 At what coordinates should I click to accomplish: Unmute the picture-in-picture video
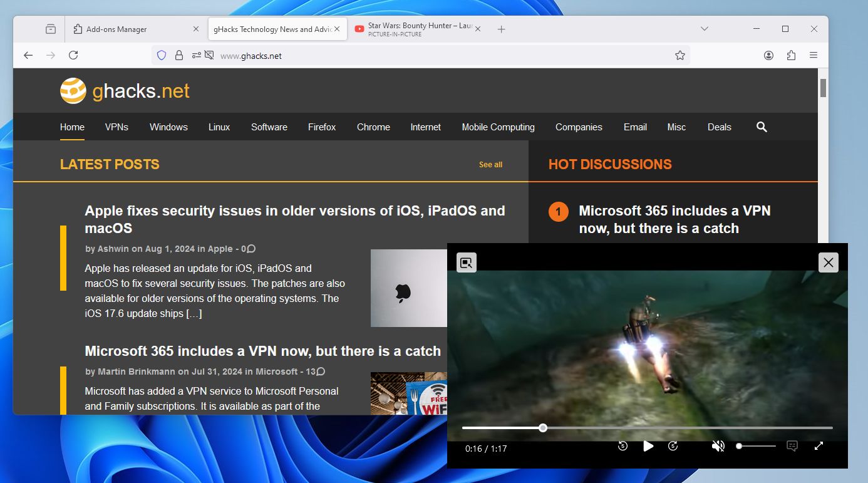pos(718,446)
